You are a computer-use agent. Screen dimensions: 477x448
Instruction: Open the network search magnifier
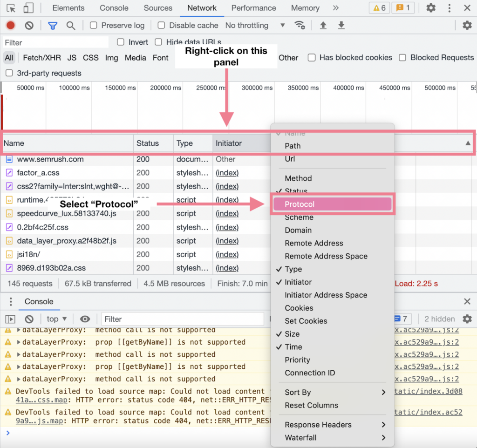click(x=71, y=26)
